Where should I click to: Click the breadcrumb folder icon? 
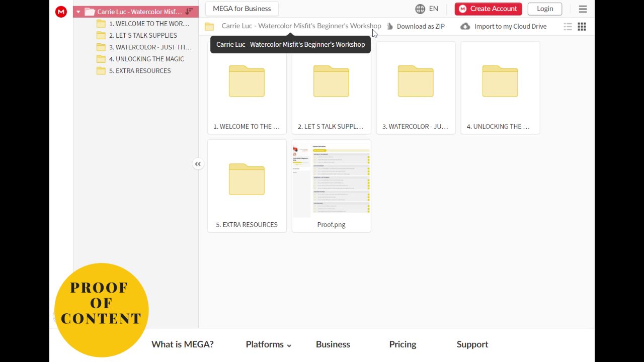pos(210,27)
